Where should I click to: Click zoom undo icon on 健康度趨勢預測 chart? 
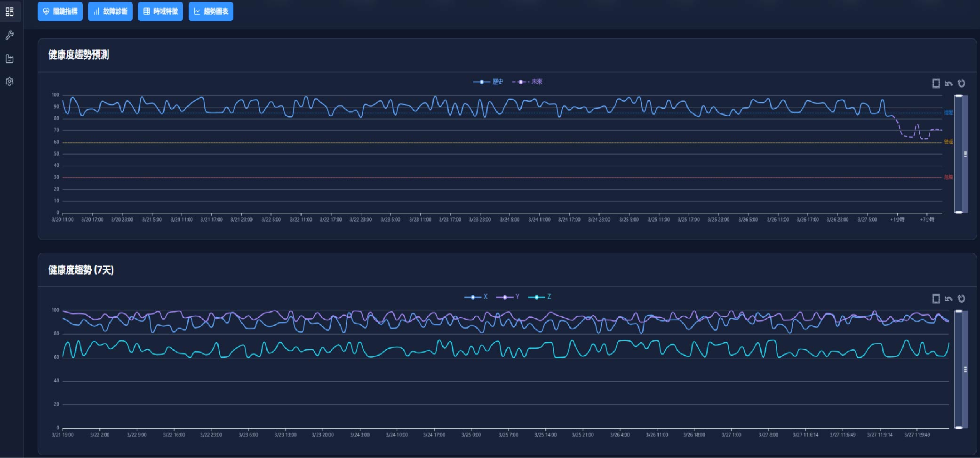948,83
